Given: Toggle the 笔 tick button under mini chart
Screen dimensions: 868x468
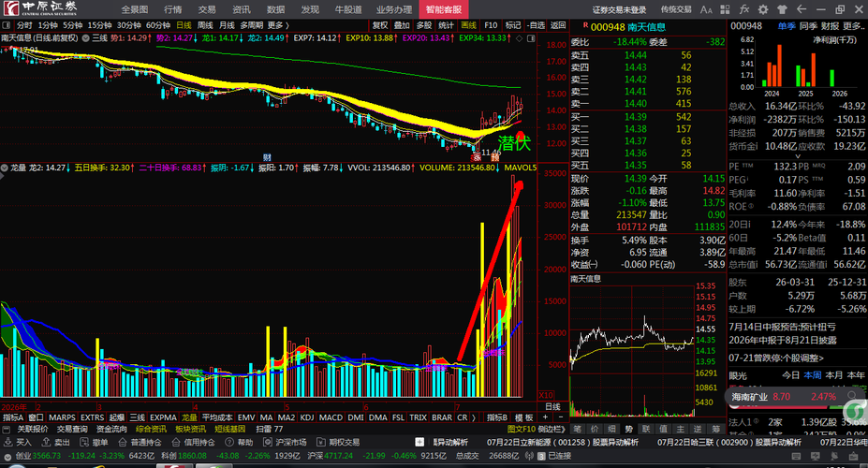Looking at the screenshot, I should click(577, 429).
